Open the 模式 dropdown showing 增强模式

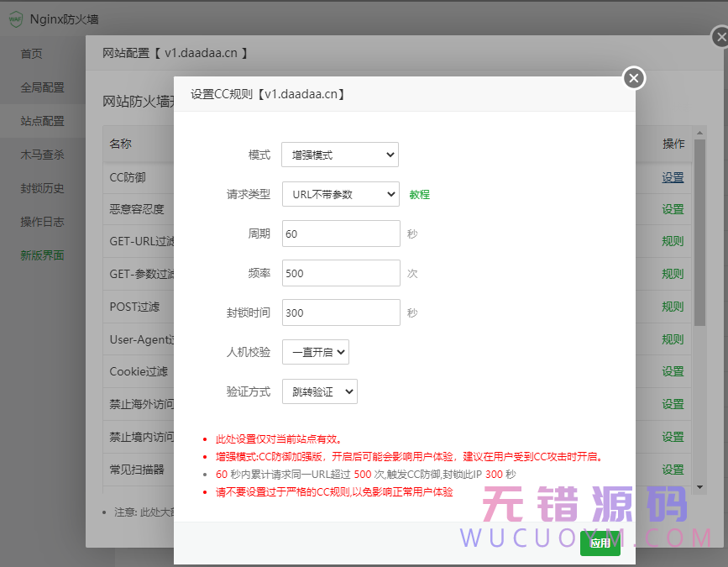pyautogui.click(x=339, y=155)
